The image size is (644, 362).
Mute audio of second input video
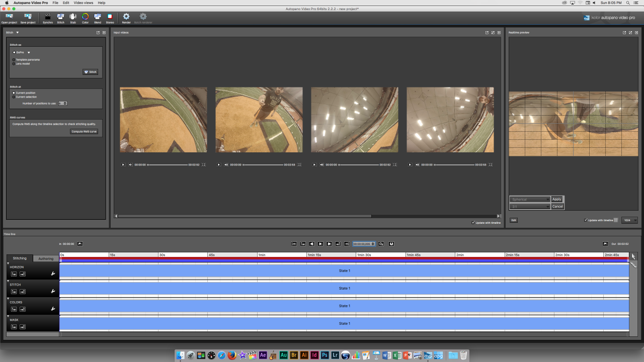[226, 164]
